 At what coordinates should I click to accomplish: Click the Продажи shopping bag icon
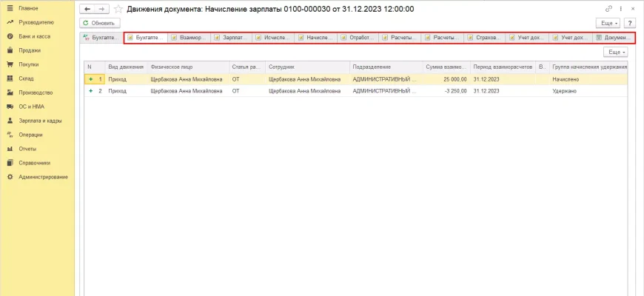point(10,50)
